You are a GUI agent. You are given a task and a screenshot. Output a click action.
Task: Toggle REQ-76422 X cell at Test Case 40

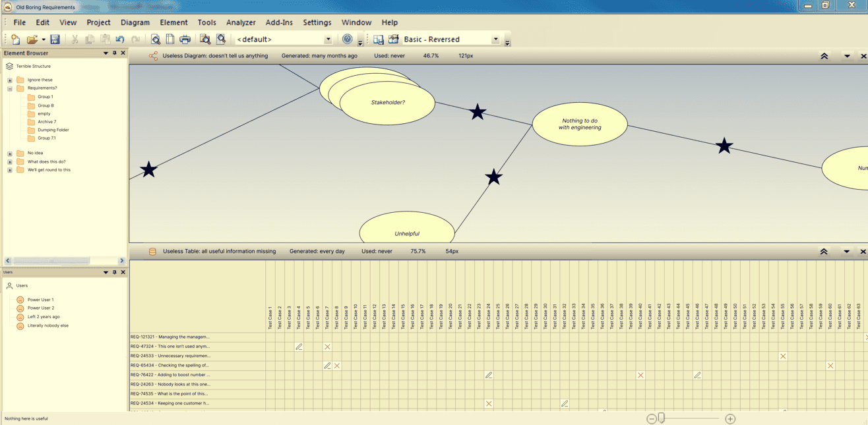[640, 375]
